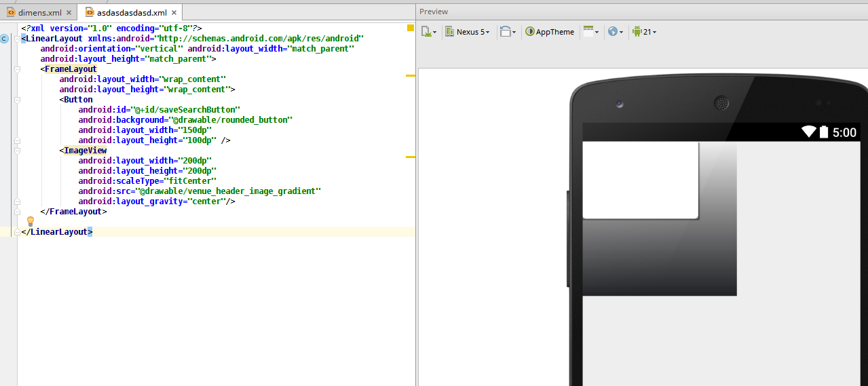Image resolution: width=868 pixels, height=386 pixels.
Task: Open the locale globe dropdown
Action: point(616,31)
